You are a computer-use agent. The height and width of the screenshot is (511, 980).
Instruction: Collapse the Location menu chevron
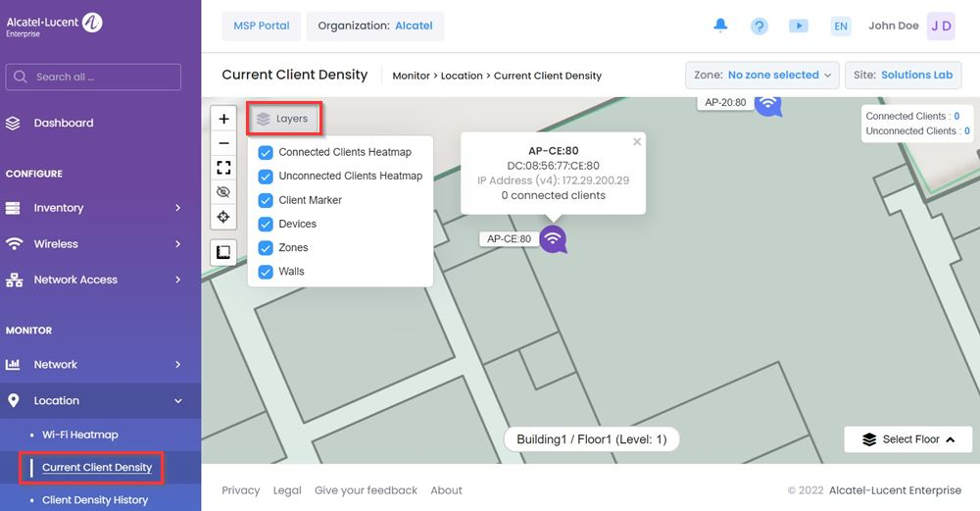178,401
